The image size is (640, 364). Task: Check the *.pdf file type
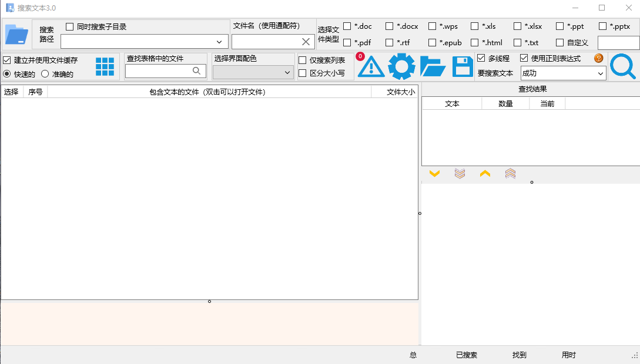pyautogui.click(x=347, y=43)
